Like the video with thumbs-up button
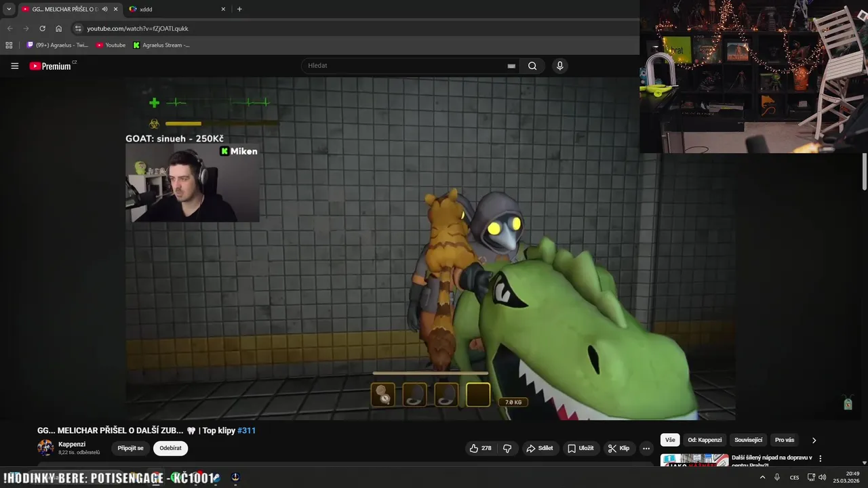Viewport: 868px width, 488px height. click(x=480, y=448)
